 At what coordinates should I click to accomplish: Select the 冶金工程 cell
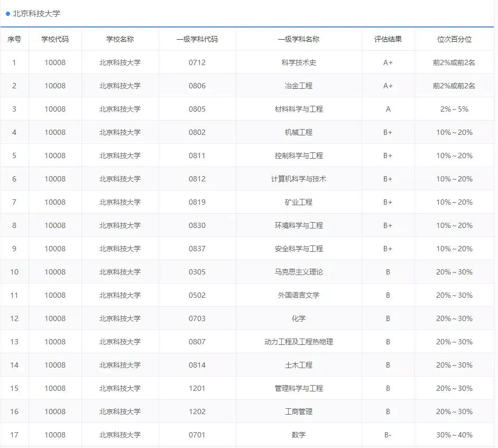point(299,86)
